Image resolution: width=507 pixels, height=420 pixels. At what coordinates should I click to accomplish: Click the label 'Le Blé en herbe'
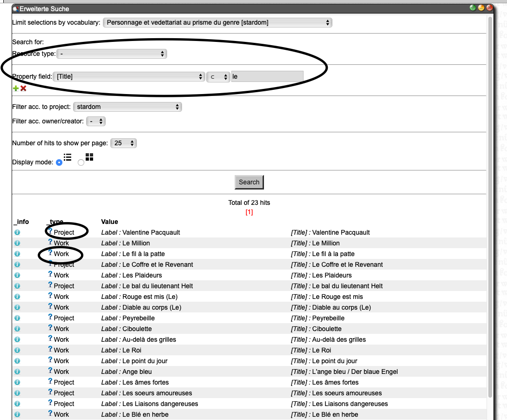coord(145,414)
